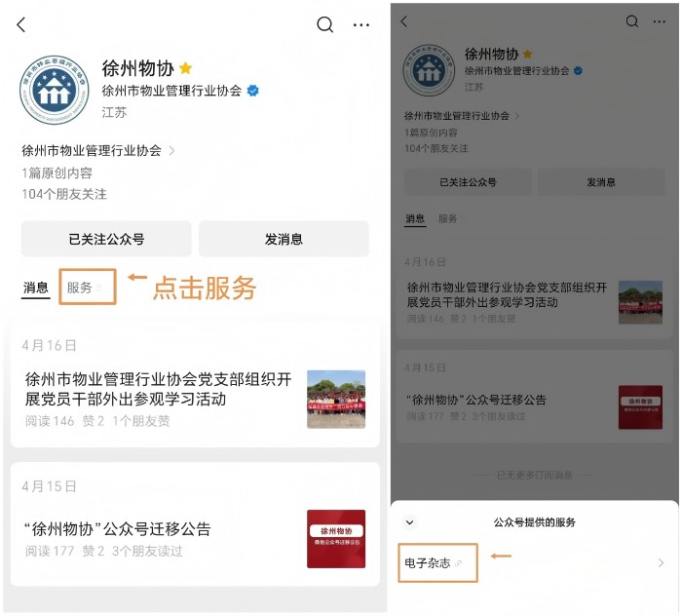This screenshot has width=682, height=616.
Task: Open search in the left screen
Action: point(324,24)
